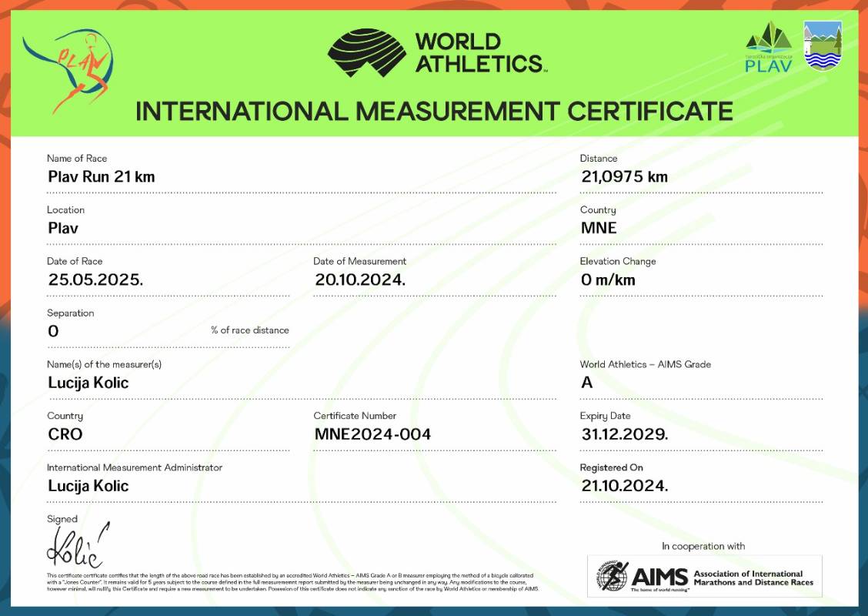Click the green PLAV tourism organization logo
868x616 pixels.
click(x=769, y=48)
